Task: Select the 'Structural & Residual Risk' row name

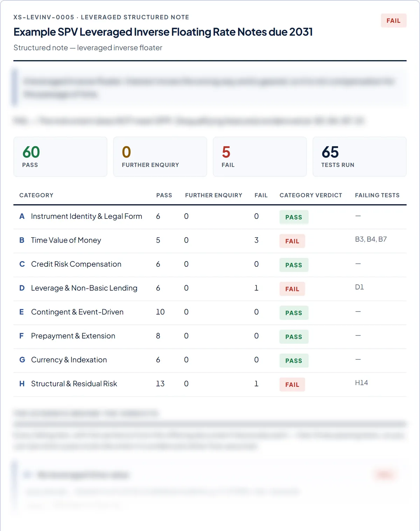Action: pos(74,384)
